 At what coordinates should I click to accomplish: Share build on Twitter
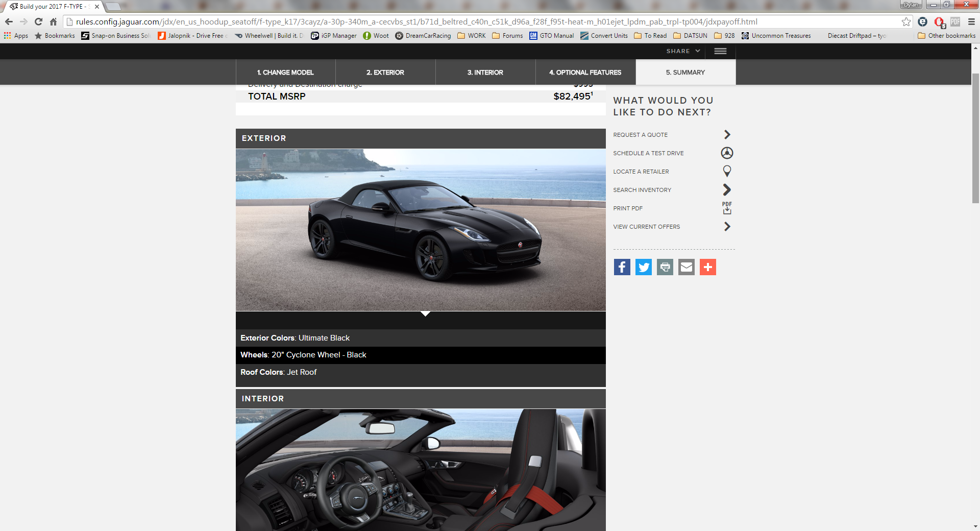(x=643, y=267)
